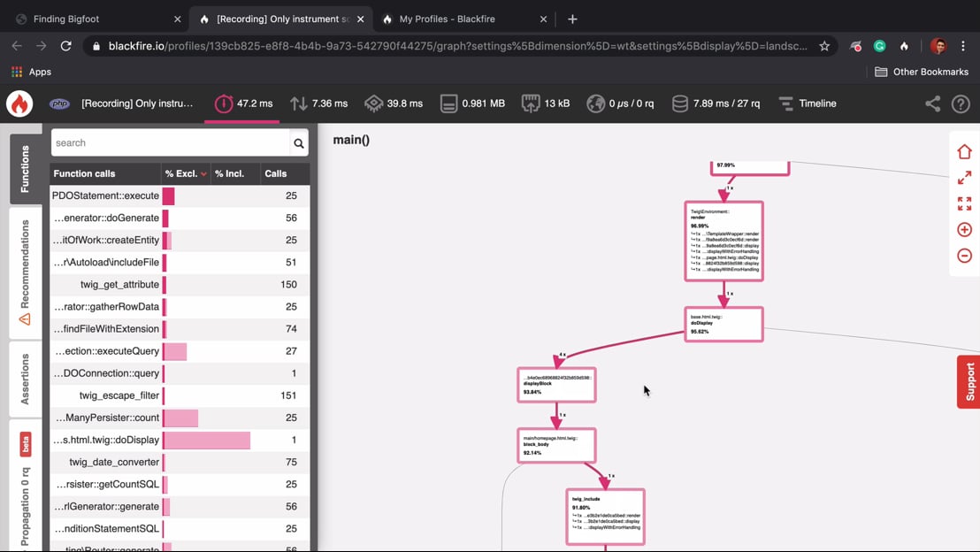Open the Assertions side tab
This screenshot has height=552, width=980.
click(x=25, y=379)
